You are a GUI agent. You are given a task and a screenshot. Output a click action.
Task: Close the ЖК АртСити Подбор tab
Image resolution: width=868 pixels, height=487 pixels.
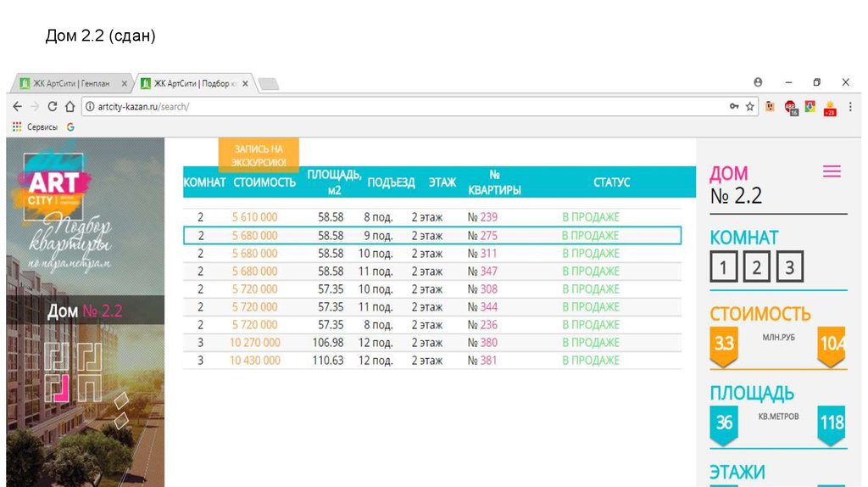pos(246,83)
